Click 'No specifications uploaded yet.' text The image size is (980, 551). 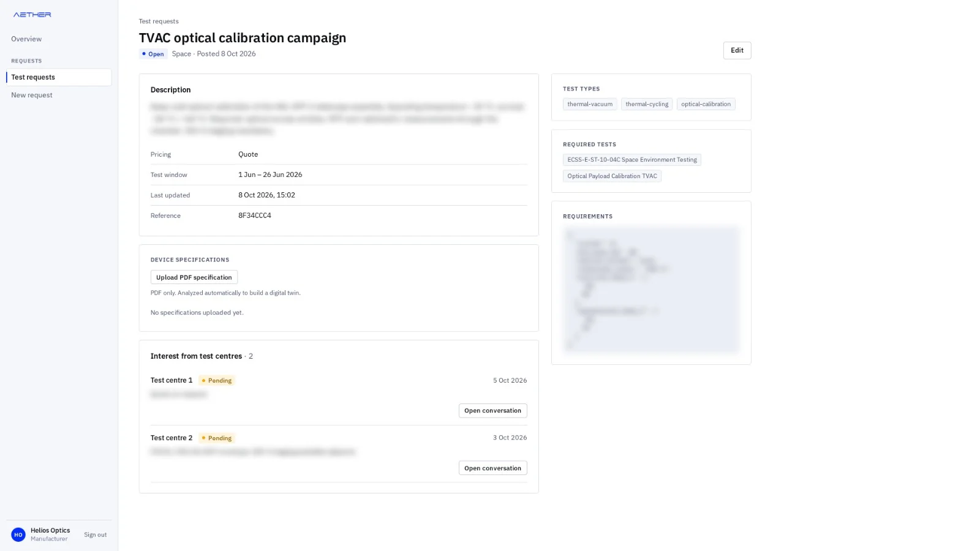pyautogui.click(x=197, y=313)
